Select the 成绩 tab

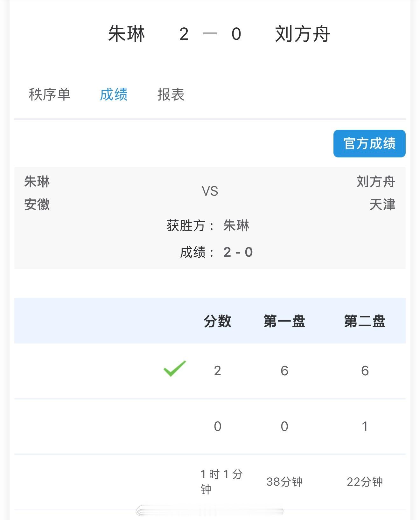tap(114, 94)
